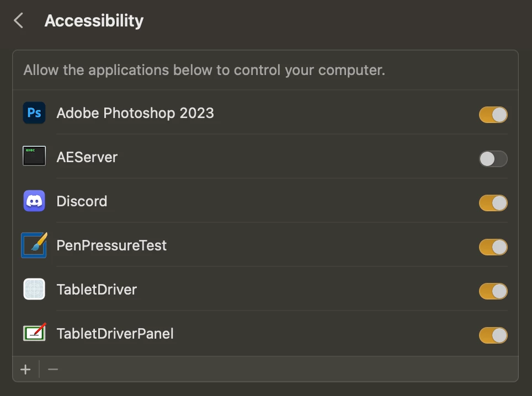This screenshot has width=532, height=396.
Task: Remove selected app with the minus button
Action: (53, 369)
